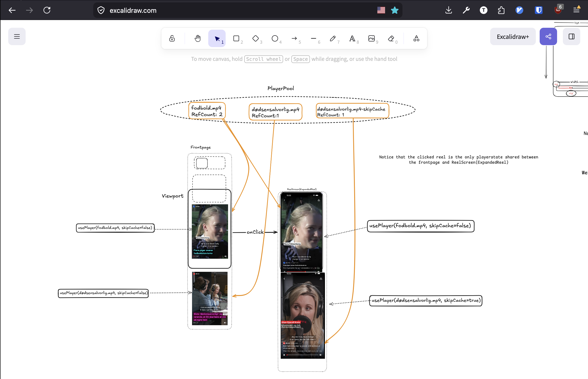Viewport: 588px width, 379px height.
Task: Select the Ellipse tool
Action: (x=275, y=38)
